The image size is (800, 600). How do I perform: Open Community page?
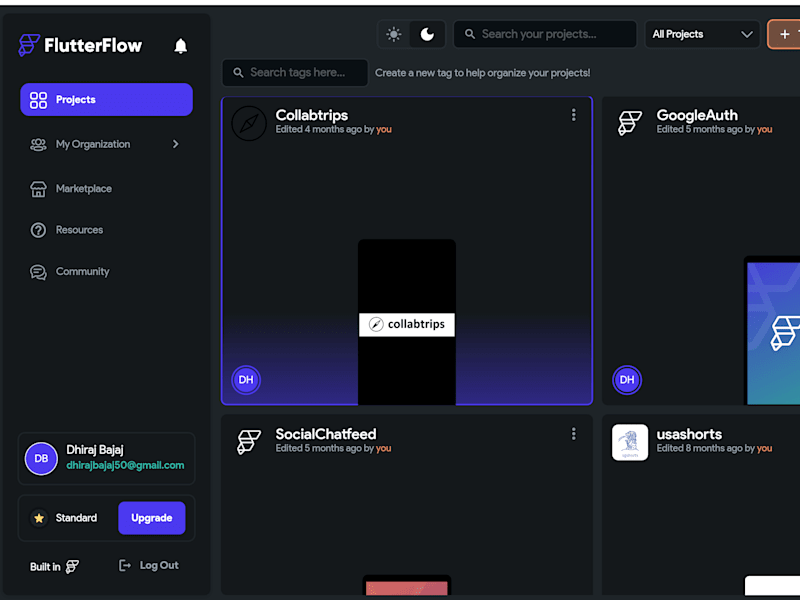coord(82,271)
